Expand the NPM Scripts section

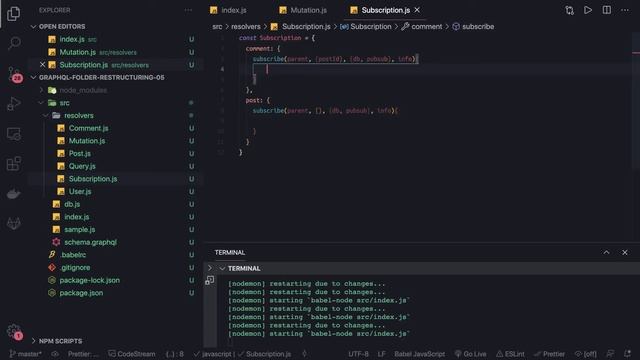pos(33,341)
